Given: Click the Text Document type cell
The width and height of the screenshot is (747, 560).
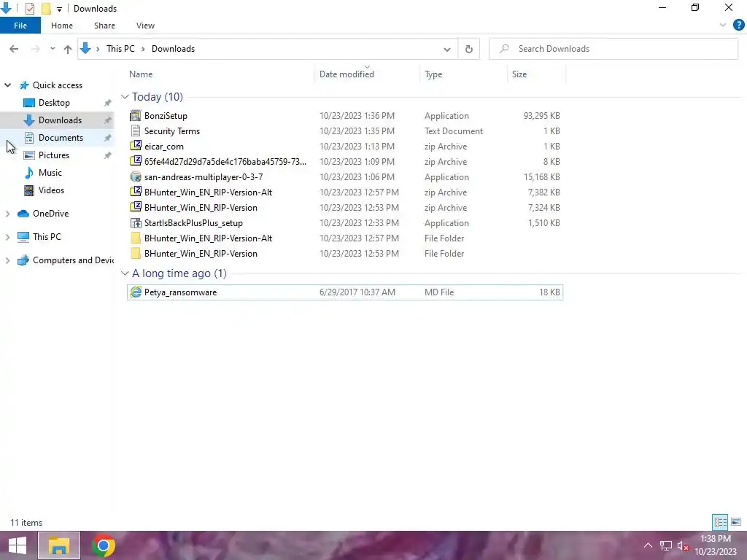Looking at the screenshot, I should point(454,131).
